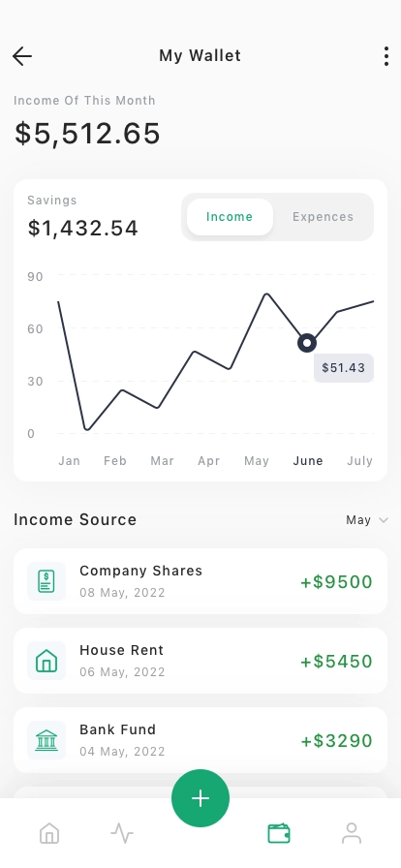Tap the Bank Fund building icon
The height and width of the screenshot is (868, 401).
(x=46, y=740)
